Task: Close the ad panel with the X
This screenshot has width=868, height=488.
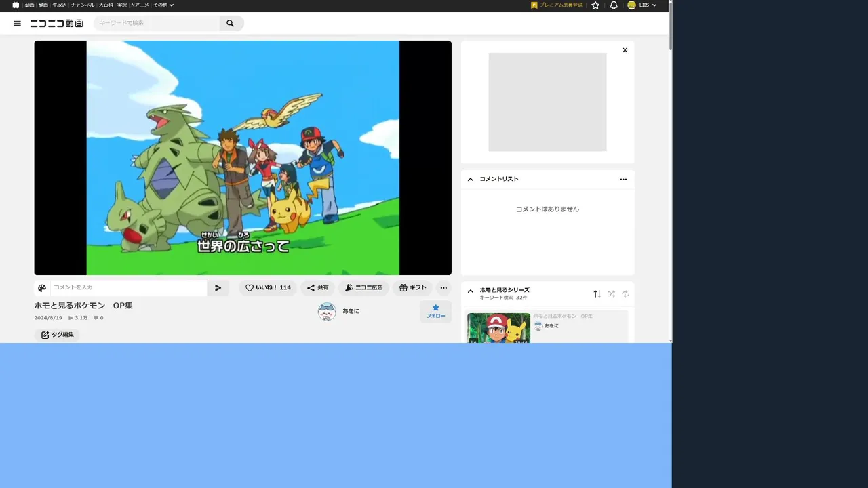Action: (x=625, y=50)
